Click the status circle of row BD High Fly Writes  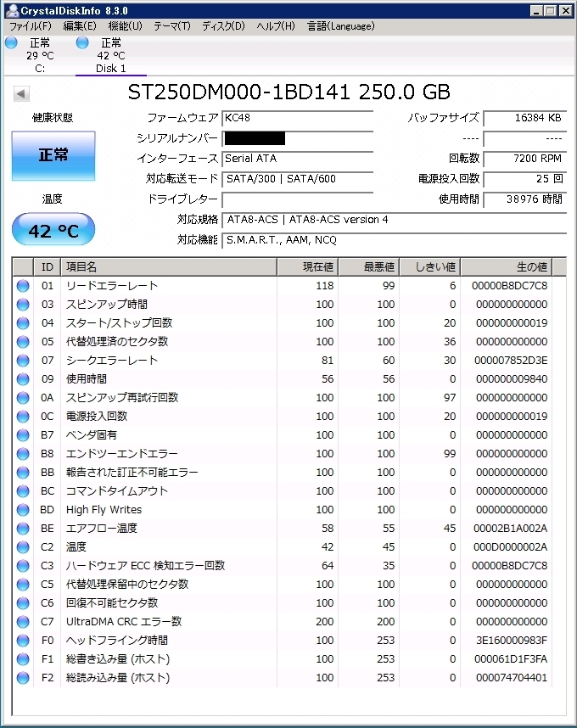(23, 510)
